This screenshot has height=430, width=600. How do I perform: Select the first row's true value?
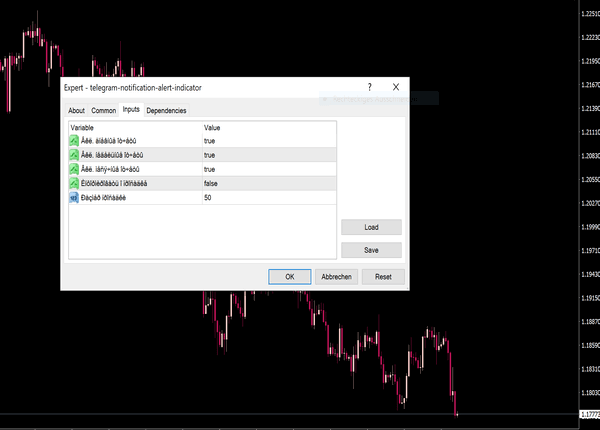[269, 141]
